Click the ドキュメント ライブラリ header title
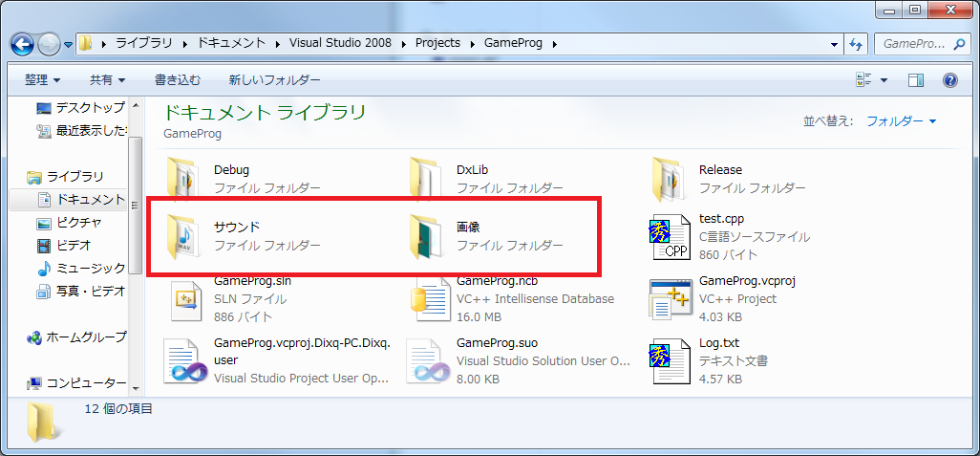This screenshot has width=980, height=456. click(265, 113)
